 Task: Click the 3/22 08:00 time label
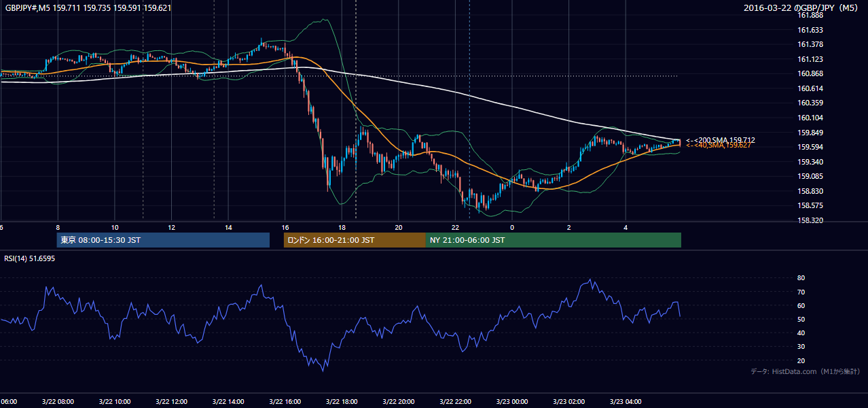57,402
